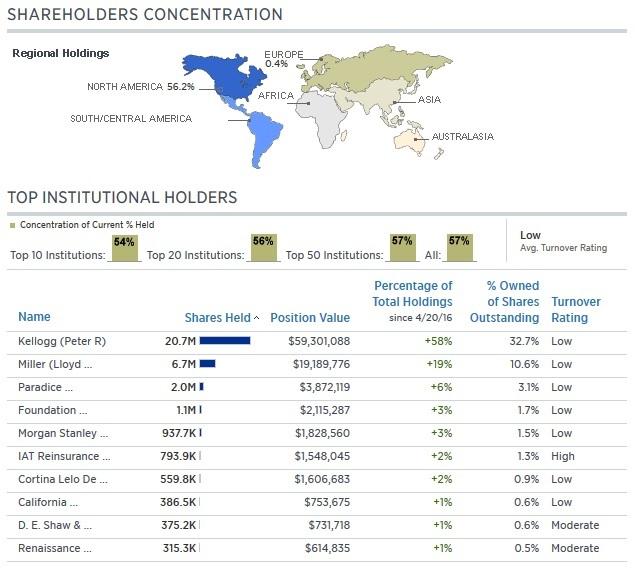638x572 pixels.
Task: Click the 10.6% shares outstanding value
Action: coord(525,364)
